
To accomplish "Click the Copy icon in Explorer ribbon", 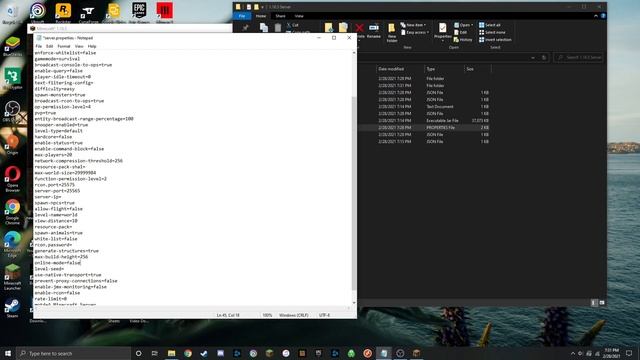I will (x=264, y=27).
